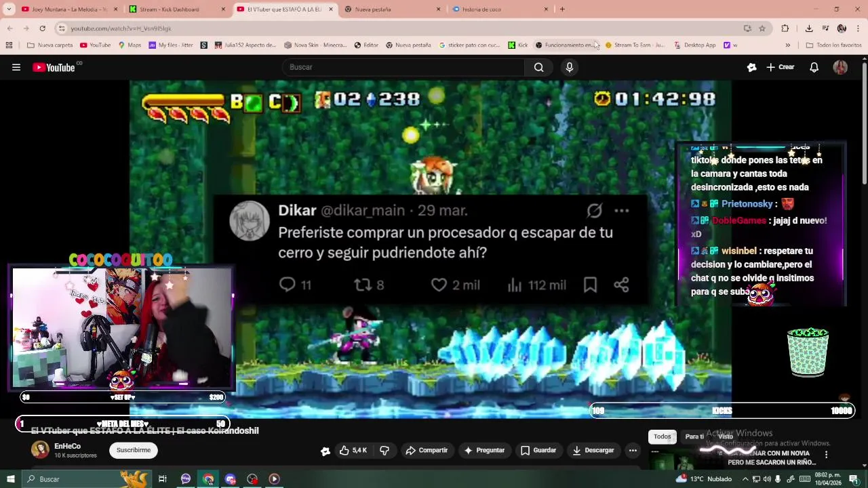The width and height of the screenshot is (868, 488).
Task: Open Windows notification center icon
Action: [854, 479]
